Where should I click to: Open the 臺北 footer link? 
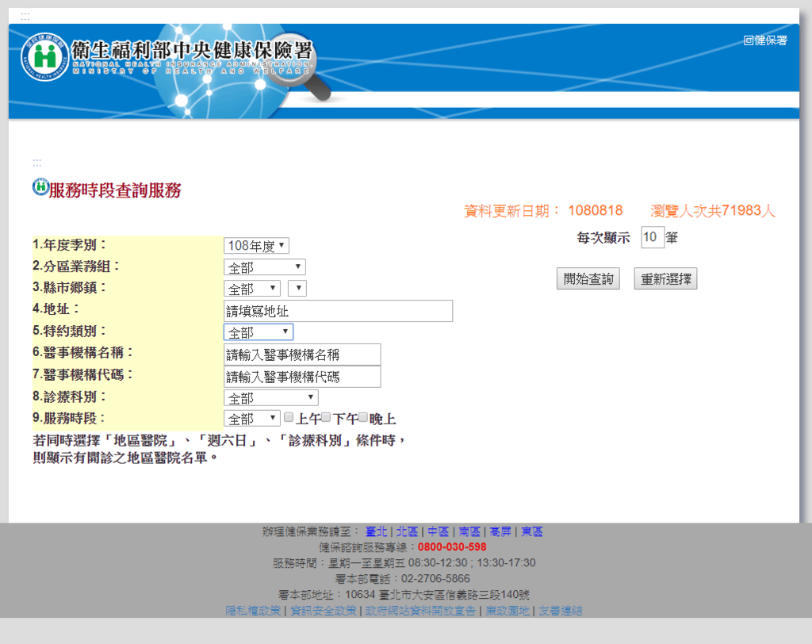tap(377, 531)
